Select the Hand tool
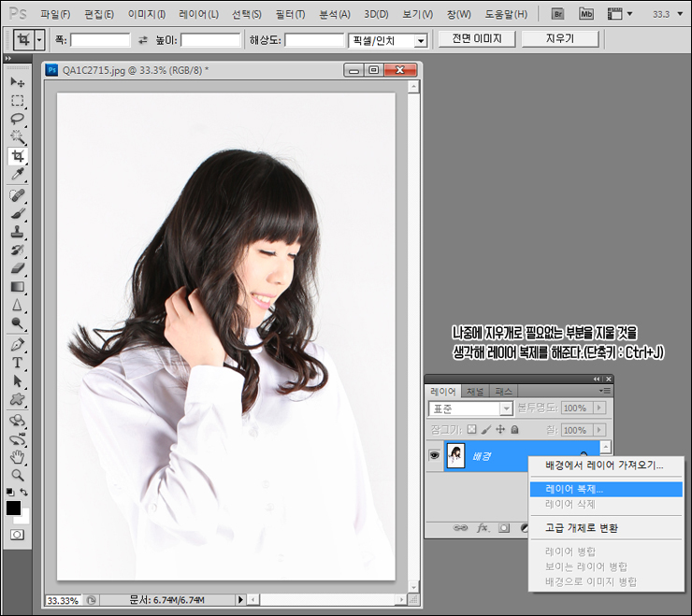Screen dimensions: 692x616 (17, 457)
